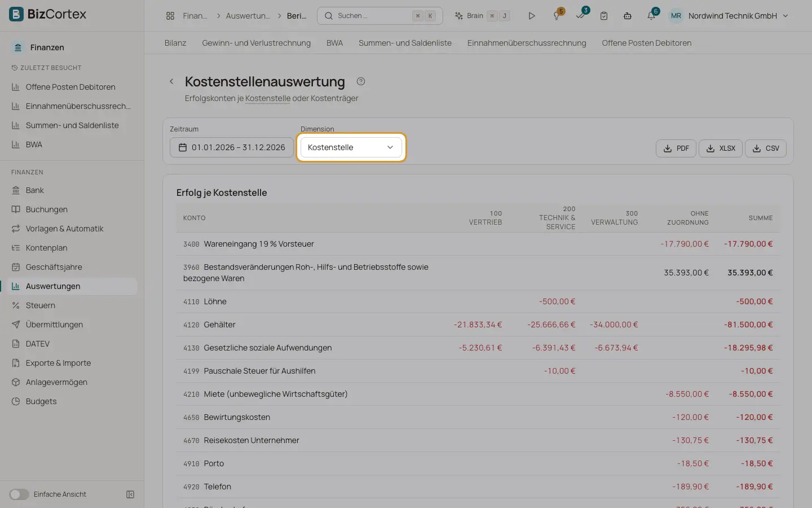Open the Einnahmenüberschussrechnung tab

(527, 43)
